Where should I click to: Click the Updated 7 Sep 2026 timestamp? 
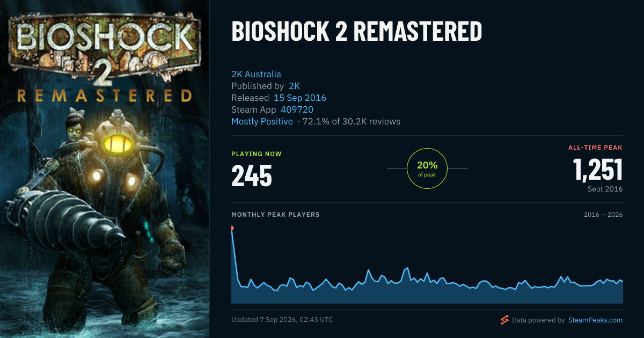(282, 320)
